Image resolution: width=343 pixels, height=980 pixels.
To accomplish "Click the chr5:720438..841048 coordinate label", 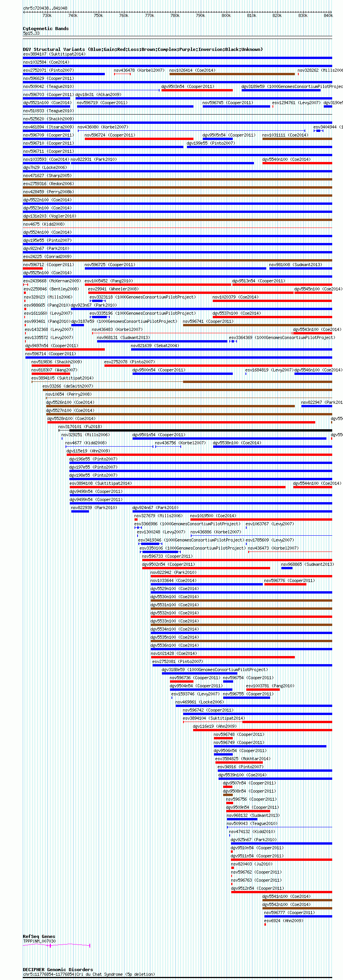I will coord(45,8).
